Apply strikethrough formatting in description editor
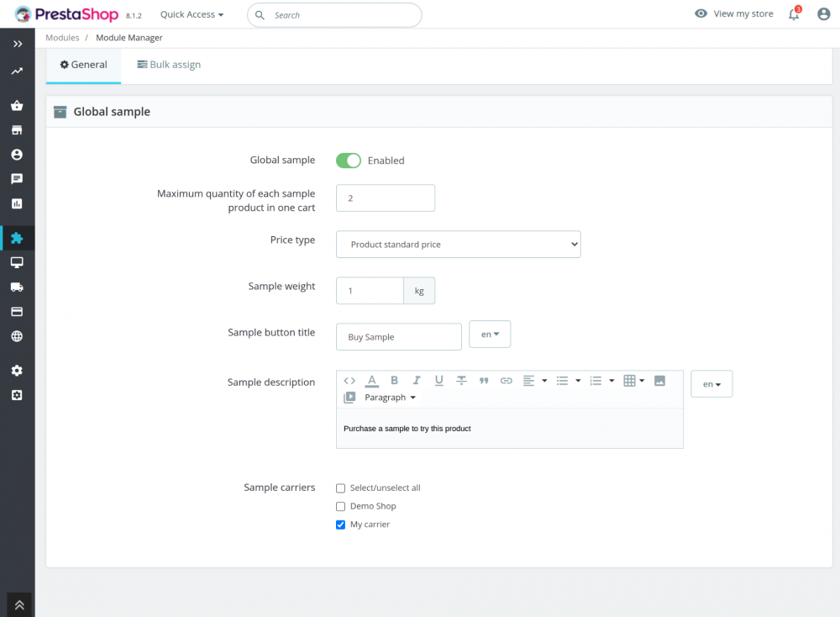This screenshot has width=840, height=617. pyautogui.click(x=461, y=381)
